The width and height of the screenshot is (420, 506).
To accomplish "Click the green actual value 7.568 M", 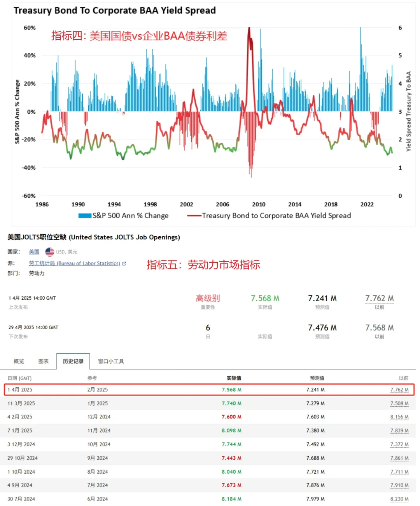I will coord(265,298).
